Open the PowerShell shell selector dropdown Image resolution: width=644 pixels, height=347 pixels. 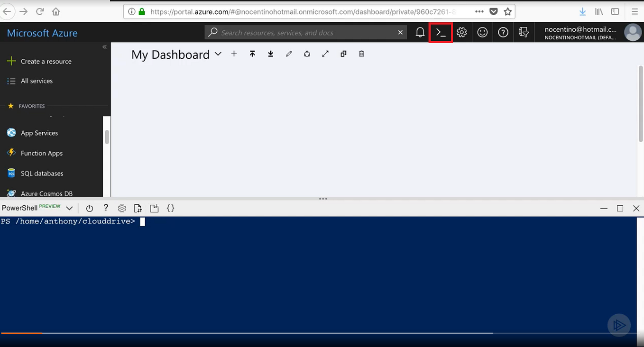point(69,208)
